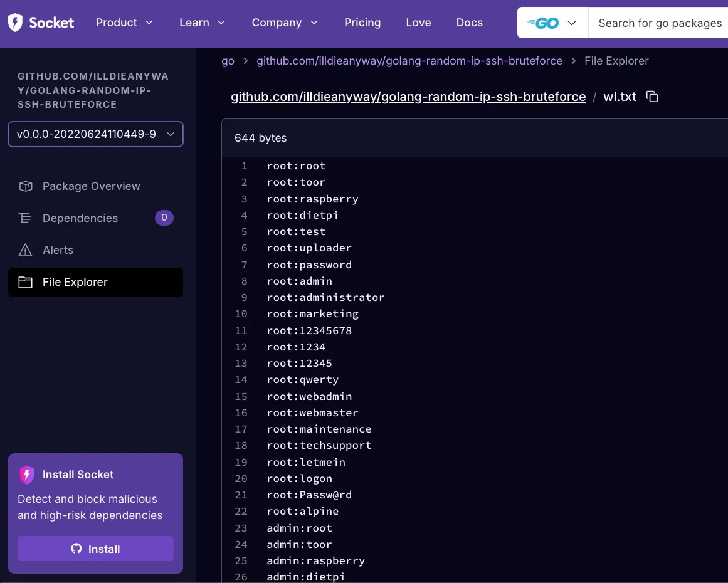Click the Install button
Screen dimensions: 728x583
coord(96,549)
